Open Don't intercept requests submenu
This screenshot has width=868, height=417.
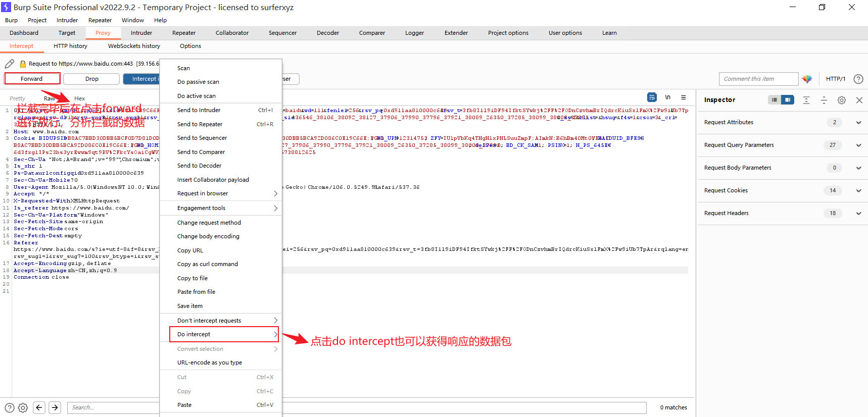coord(221,321)
